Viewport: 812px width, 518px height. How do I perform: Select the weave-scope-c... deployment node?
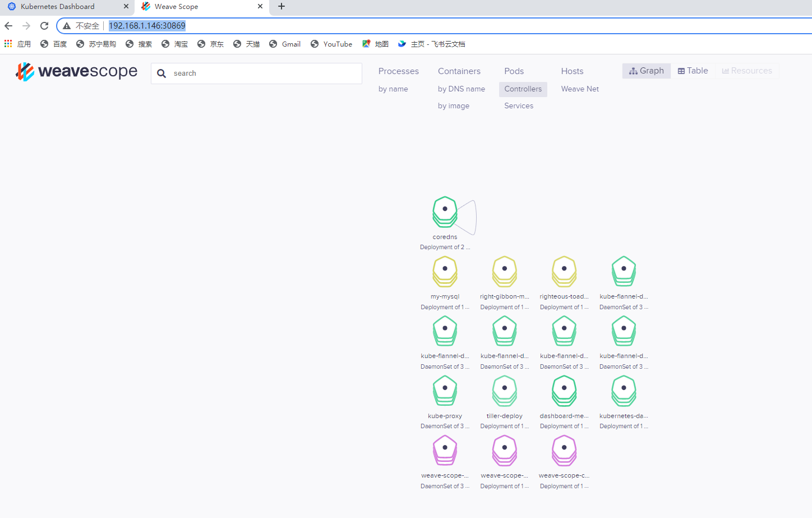[564, 451]
